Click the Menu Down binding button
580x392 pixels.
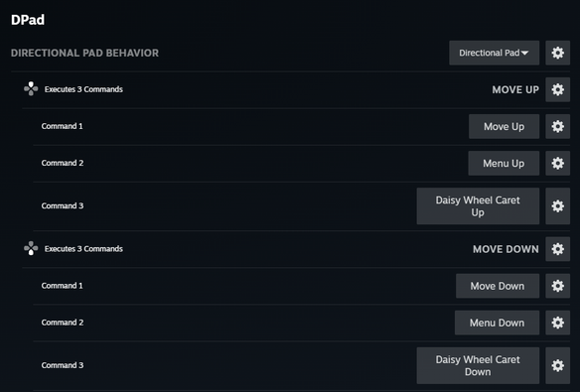[x=497, y=323]
